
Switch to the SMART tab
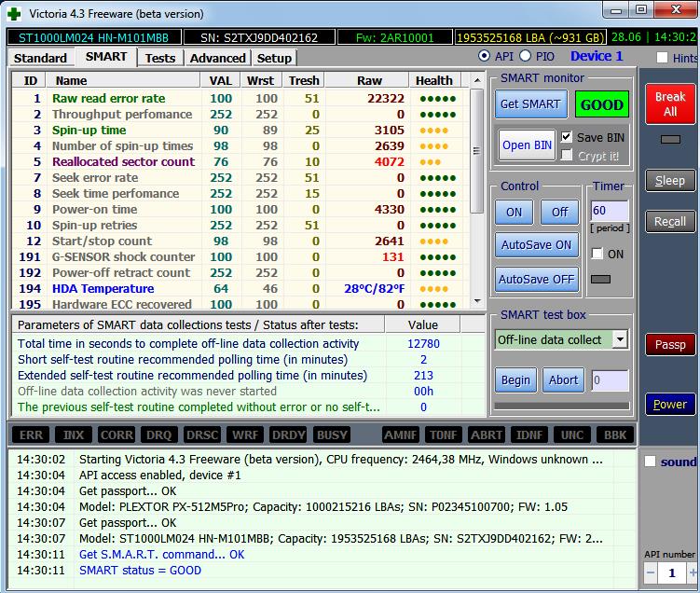pos(106,57)
